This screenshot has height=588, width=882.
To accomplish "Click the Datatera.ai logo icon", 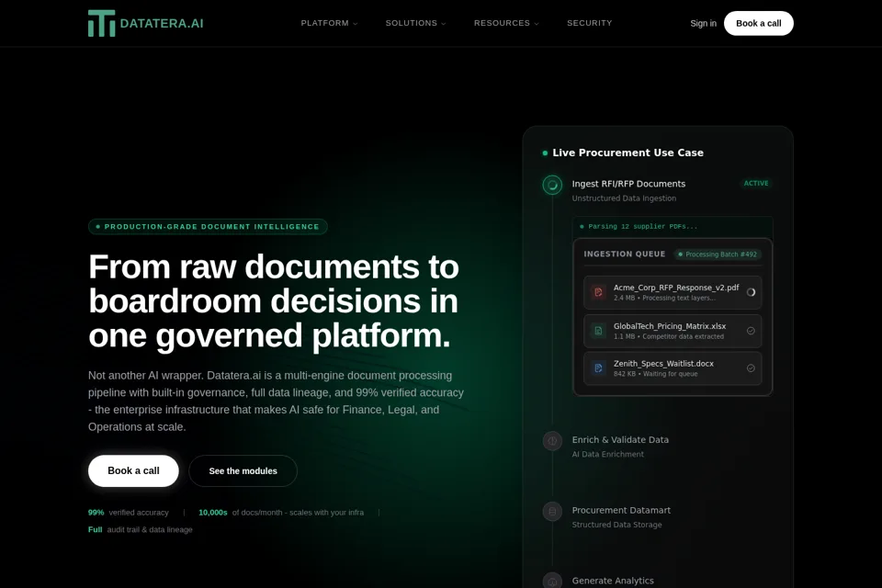I will point(101,23).
